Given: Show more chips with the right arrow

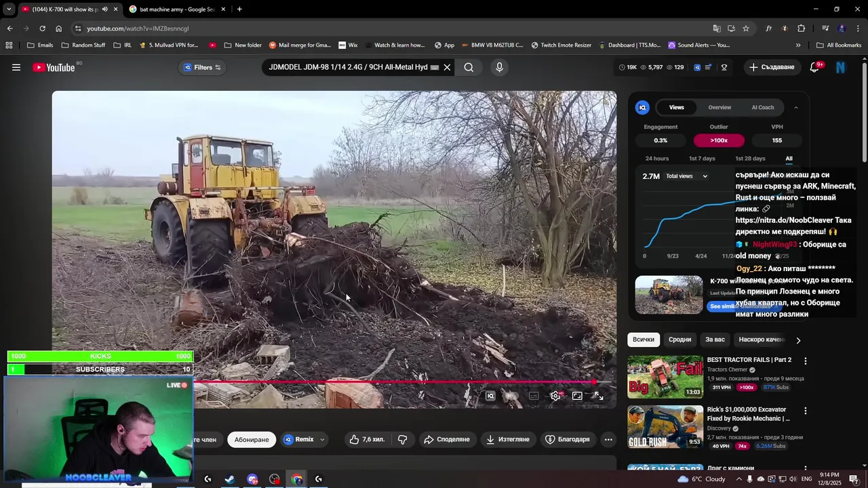Looking at the screenshot, I should 798,340.
